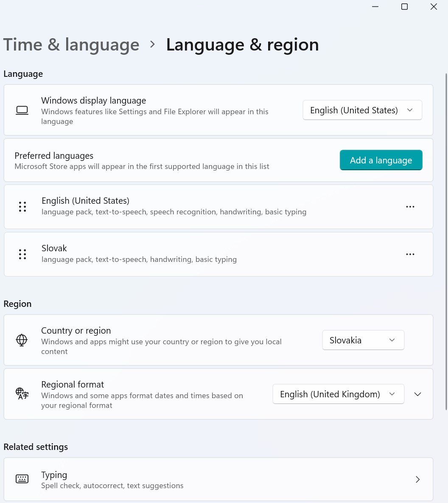448x503 pixels.
Task: Click the Language section heading
Action: tap(23, 74)
